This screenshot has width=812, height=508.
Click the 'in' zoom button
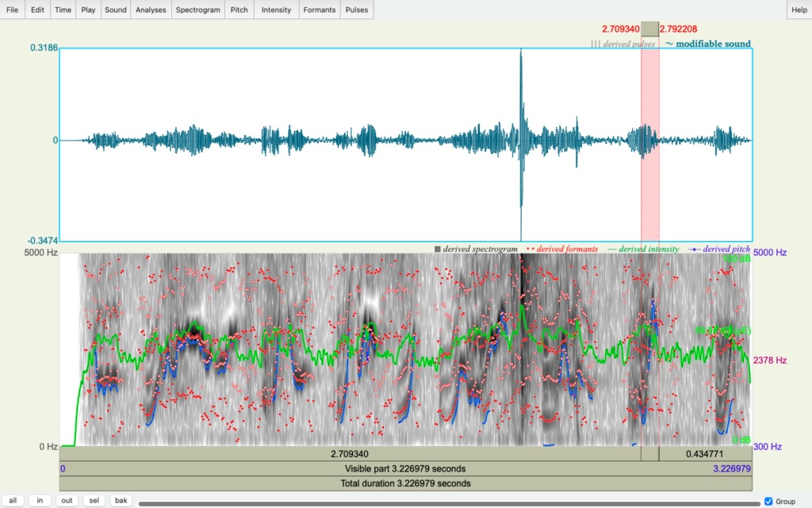pyautogui.click(x=40, y=501)
